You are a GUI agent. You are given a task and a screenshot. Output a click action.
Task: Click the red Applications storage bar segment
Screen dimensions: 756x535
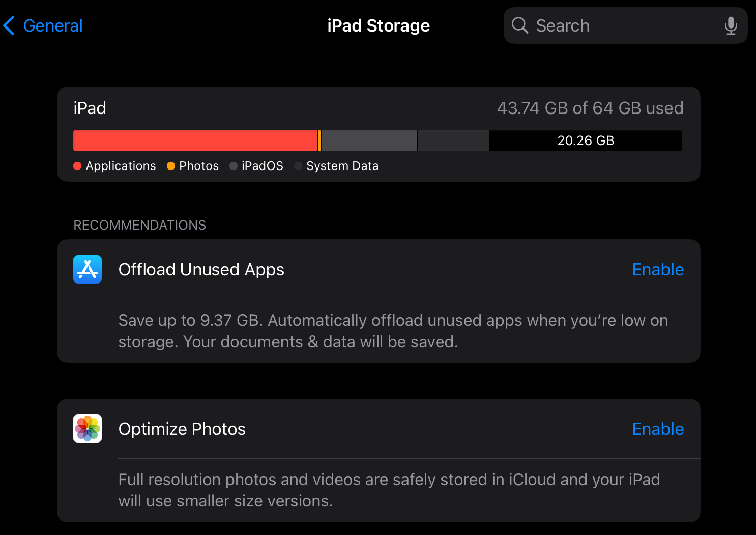(195, 140)
